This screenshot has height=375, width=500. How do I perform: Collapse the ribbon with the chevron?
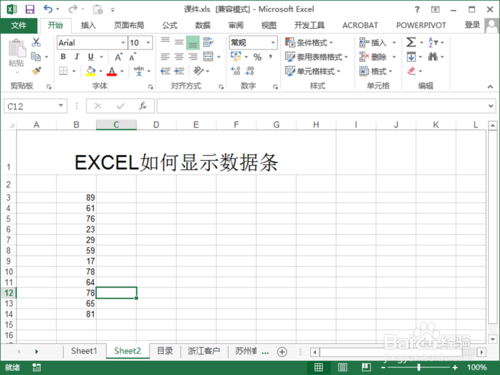pos(490,87)
